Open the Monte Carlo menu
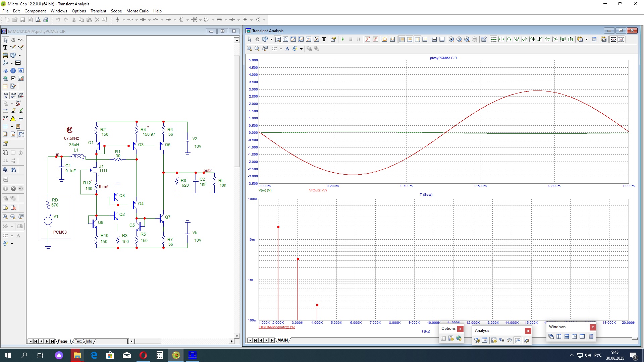The width and height of the screenshot is (644, 362). click(137, 11)
